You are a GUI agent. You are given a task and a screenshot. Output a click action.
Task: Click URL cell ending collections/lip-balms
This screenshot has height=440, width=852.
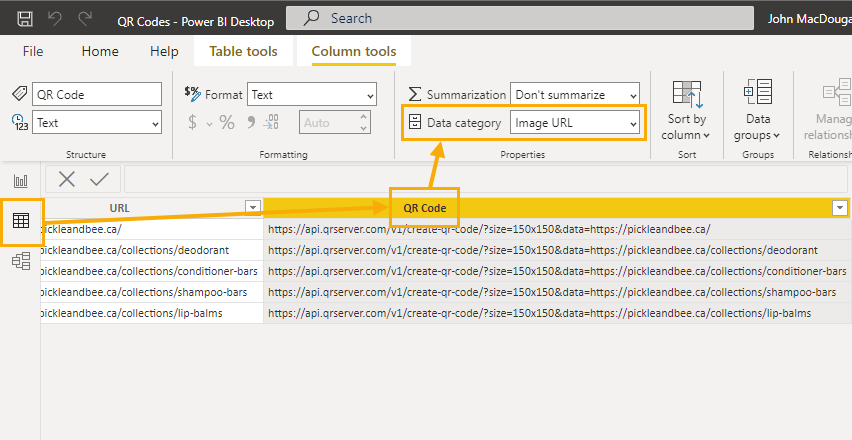pyautogui.click(x=152, y=313)
